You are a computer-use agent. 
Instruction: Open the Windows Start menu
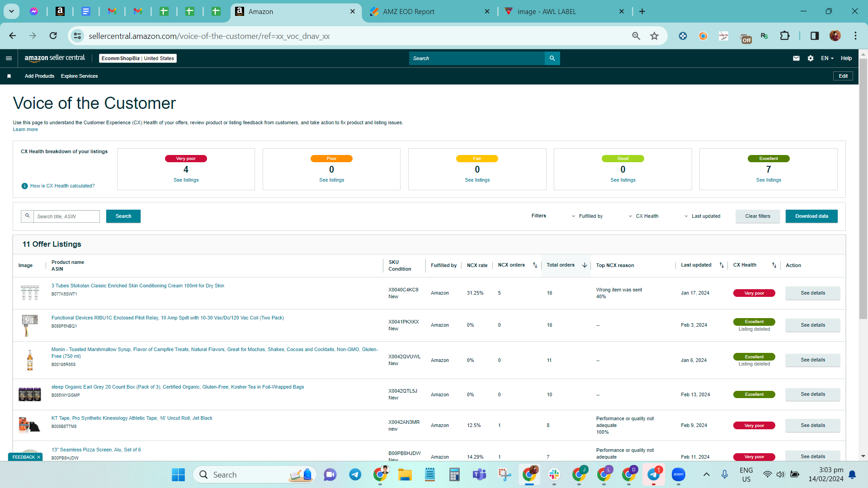pos(178,474)
